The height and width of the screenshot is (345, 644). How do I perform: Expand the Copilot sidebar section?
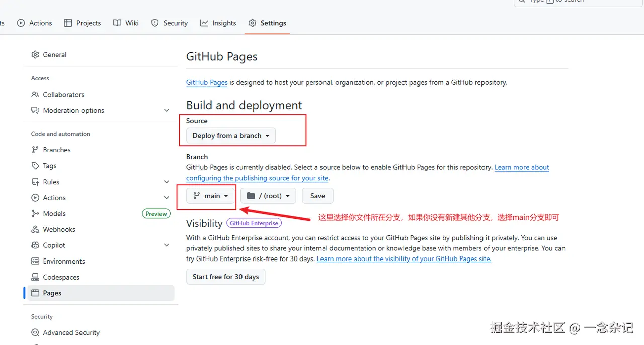[167, 245]
